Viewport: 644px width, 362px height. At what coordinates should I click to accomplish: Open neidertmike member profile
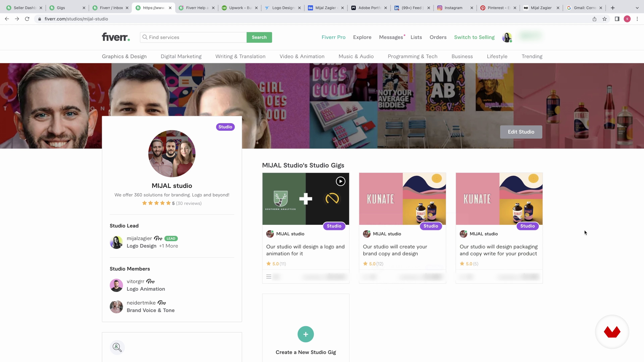coord(141,303)
